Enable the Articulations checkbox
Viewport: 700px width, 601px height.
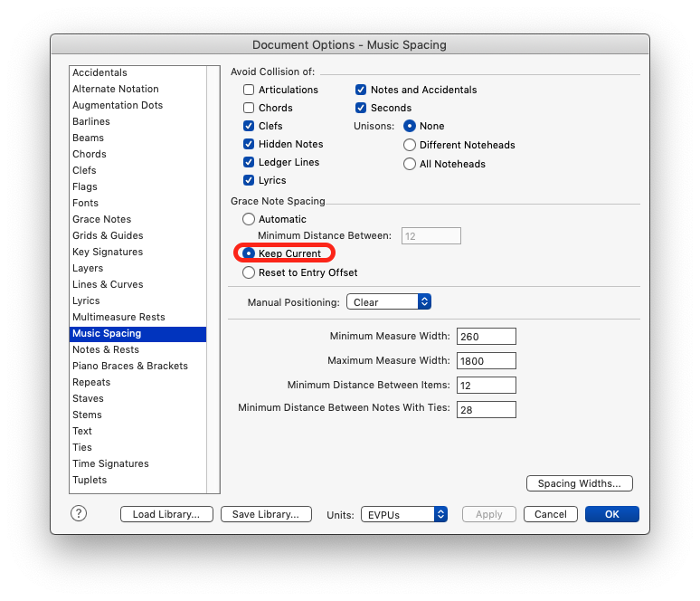point(249,90)
